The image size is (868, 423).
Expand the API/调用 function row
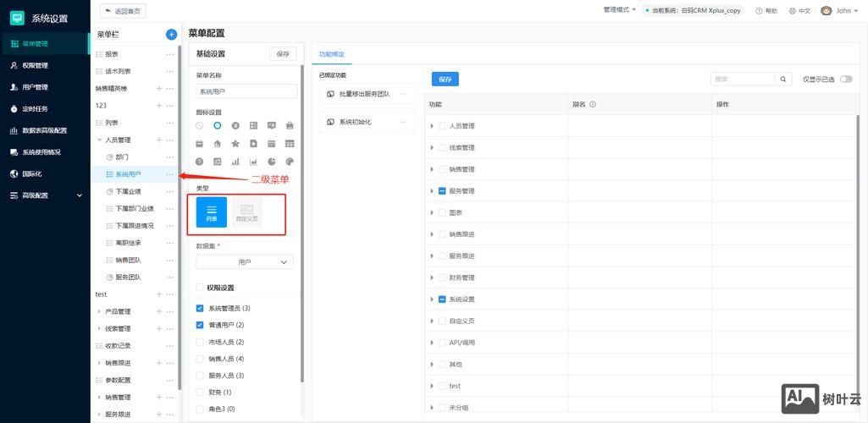[432, 343]
